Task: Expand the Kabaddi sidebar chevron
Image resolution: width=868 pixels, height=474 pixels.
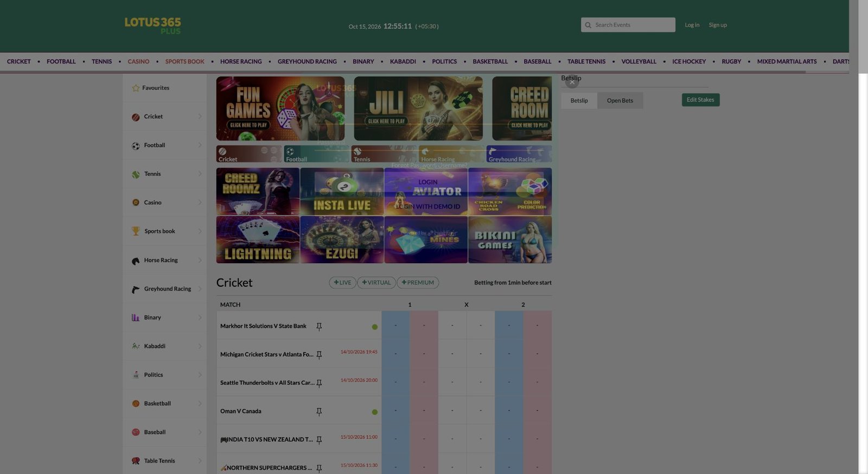Action: [x=200, y=346]
